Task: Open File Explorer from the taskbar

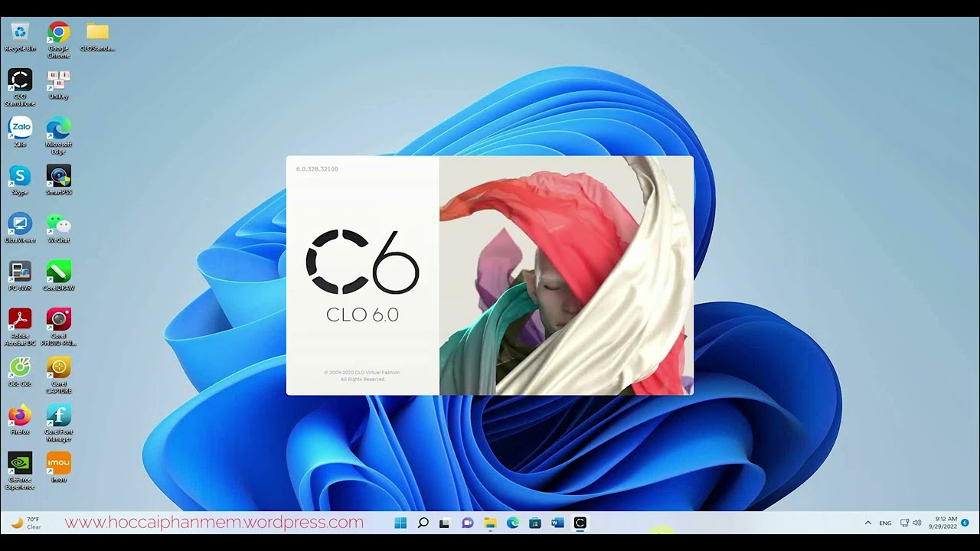Action: click(x=490, y=523)
